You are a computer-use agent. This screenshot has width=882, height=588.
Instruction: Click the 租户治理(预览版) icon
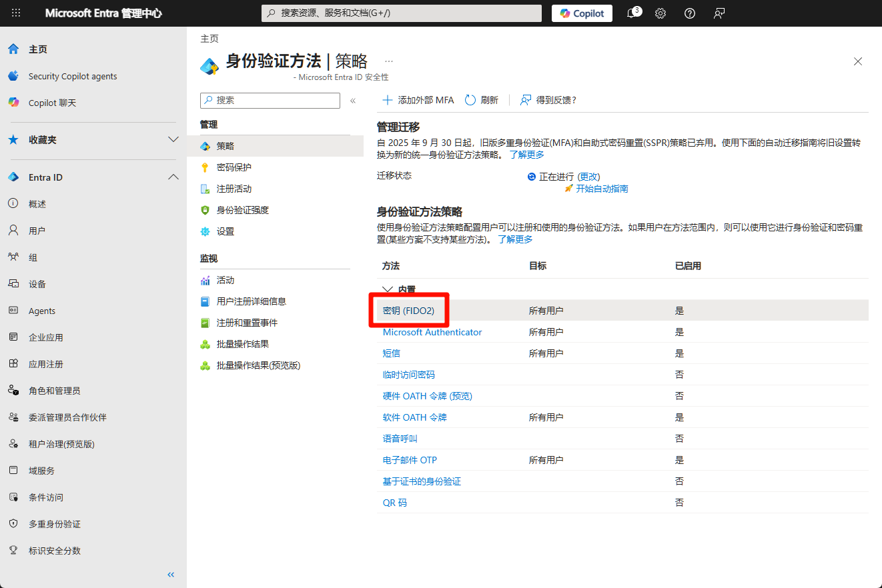tap(13, 444)
